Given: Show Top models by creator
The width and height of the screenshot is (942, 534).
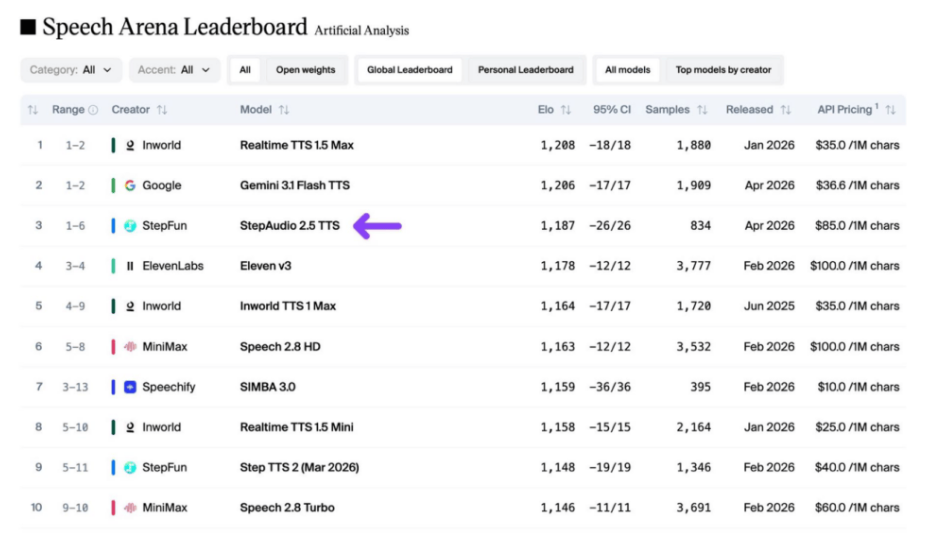Looking at the screenshot, I should 723,70.
